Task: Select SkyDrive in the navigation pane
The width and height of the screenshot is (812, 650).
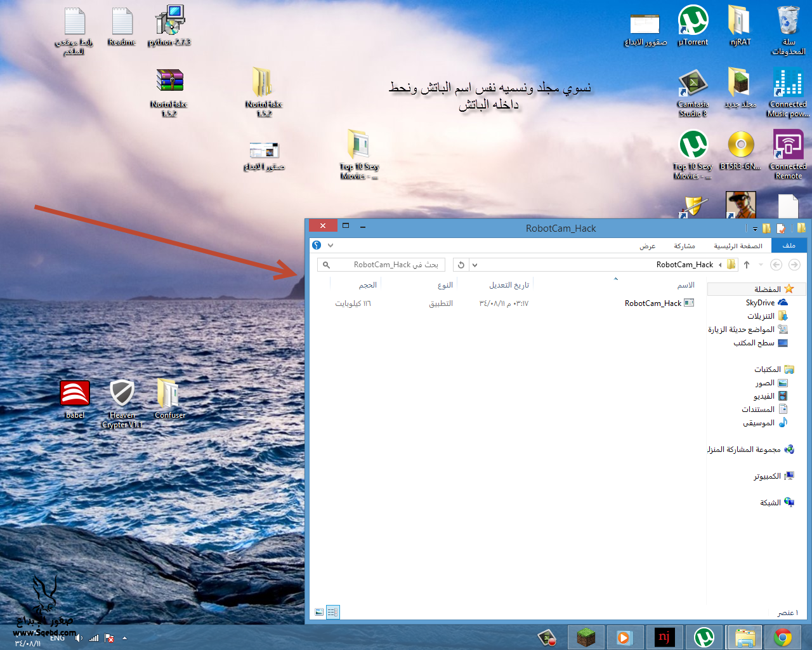Action: [760, 303]
